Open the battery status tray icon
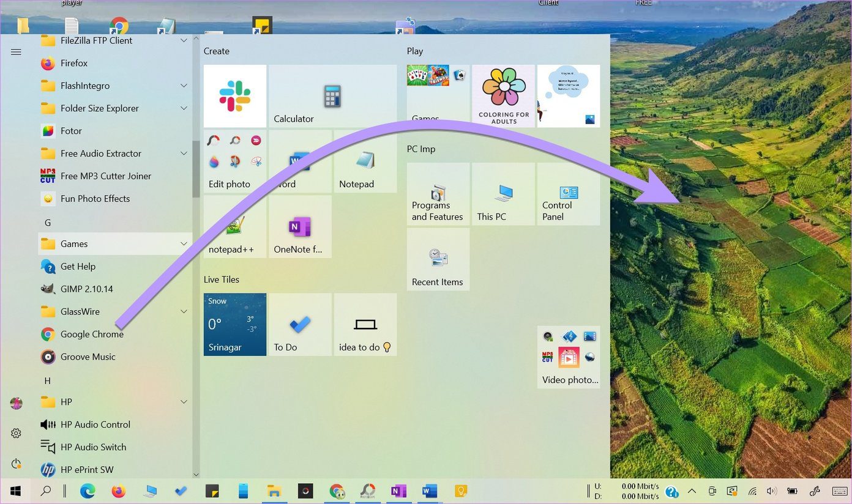 (x=792, y=491)
